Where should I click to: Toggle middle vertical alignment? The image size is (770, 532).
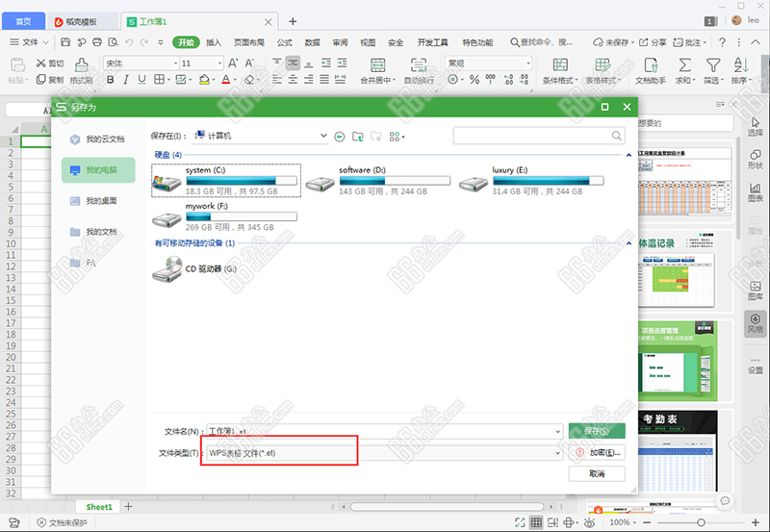tap(293, 63)
